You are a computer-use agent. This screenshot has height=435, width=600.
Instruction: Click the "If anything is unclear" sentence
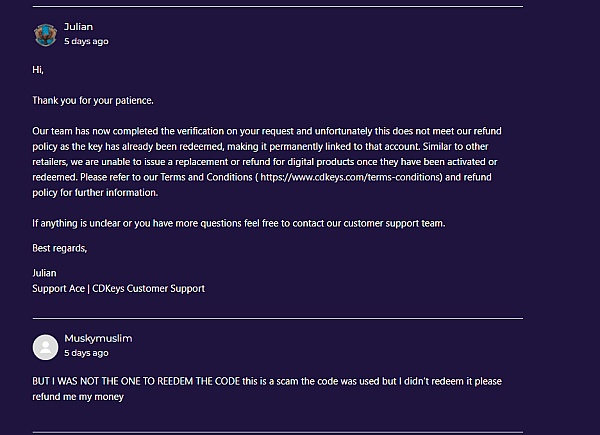click(238, 222)
